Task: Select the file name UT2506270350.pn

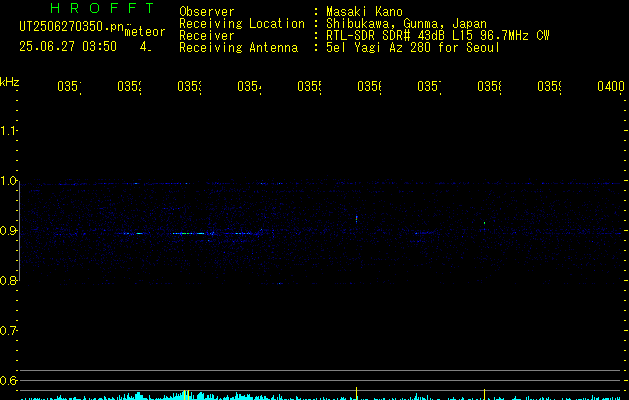Action: (x=71, y=27)
